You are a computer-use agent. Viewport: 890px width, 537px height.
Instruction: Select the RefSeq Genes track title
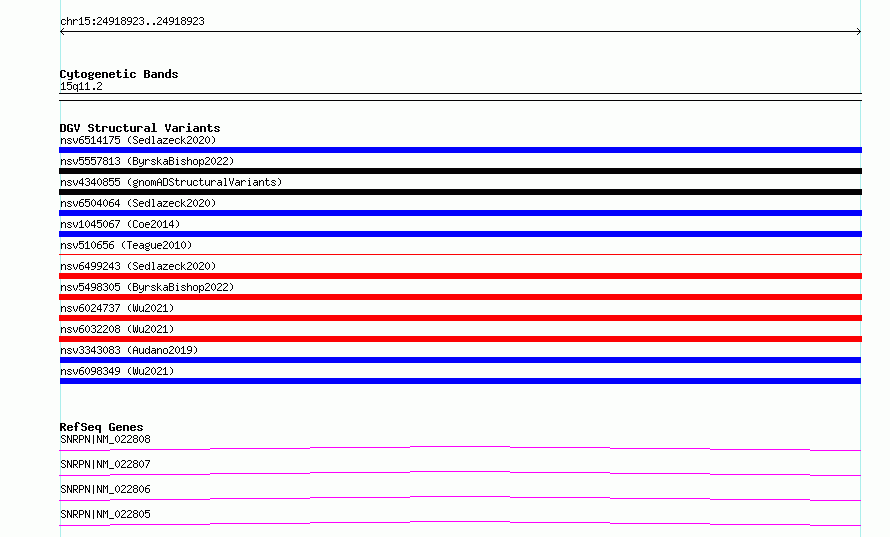(102, 427)
